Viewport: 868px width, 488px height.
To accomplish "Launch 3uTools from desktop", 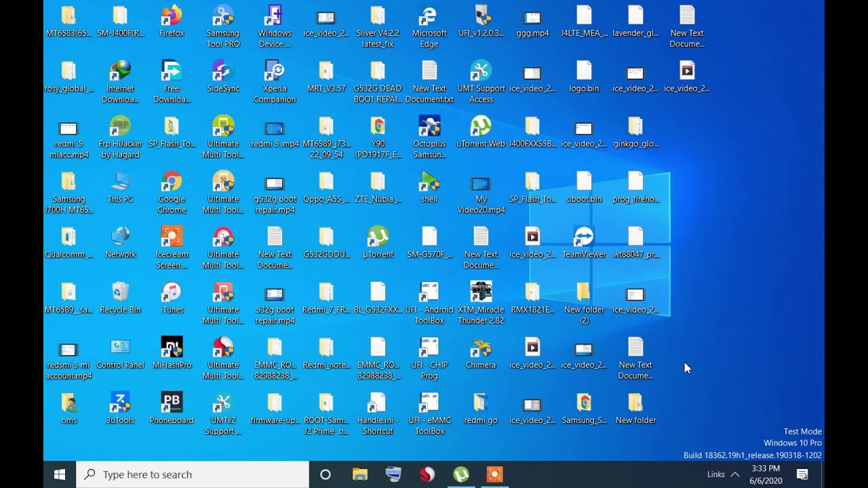I will tap(120, 409).
